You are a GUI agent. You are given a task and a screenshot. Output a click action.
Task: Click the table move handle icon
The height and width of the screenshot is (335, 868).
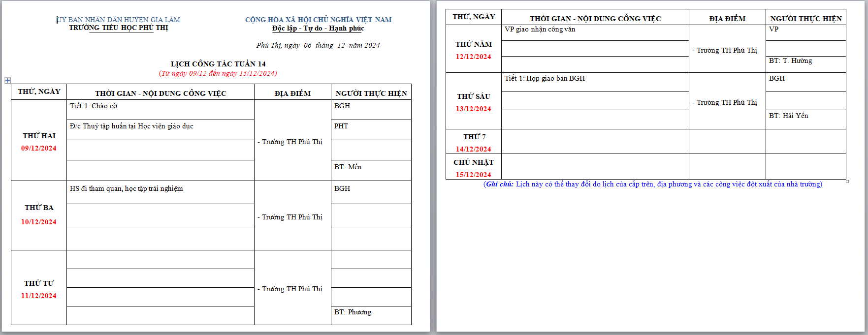[x=7, y=80]
